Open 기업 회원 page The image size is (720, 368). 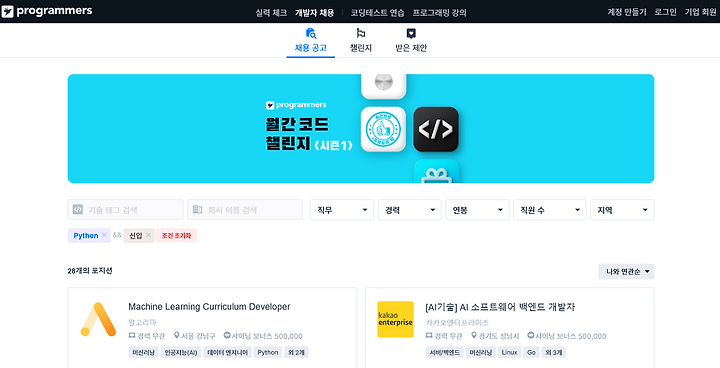pos(700,12)
